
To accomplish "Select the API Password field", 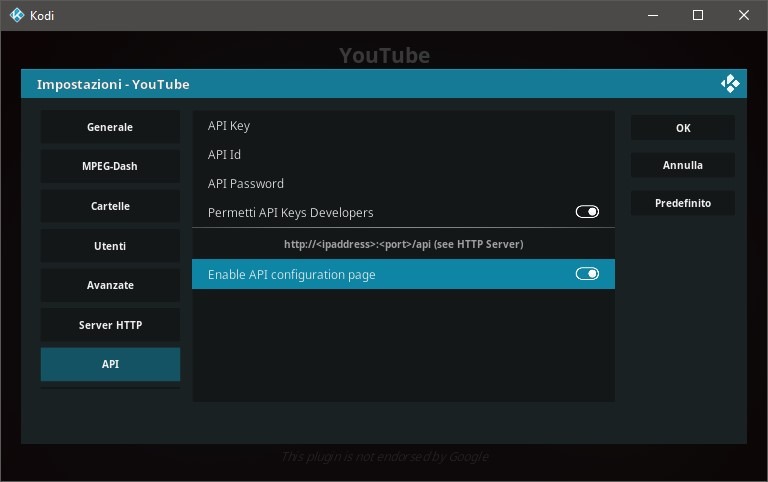I will click(403, 184).
